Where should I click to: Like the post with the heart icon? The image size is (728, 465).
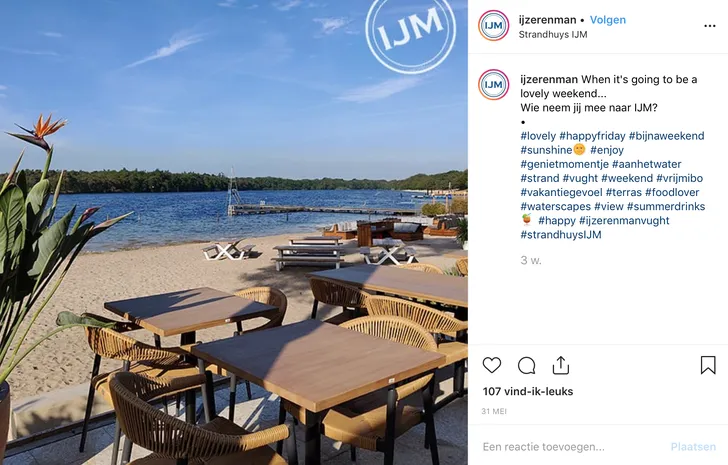pos(492,365)
